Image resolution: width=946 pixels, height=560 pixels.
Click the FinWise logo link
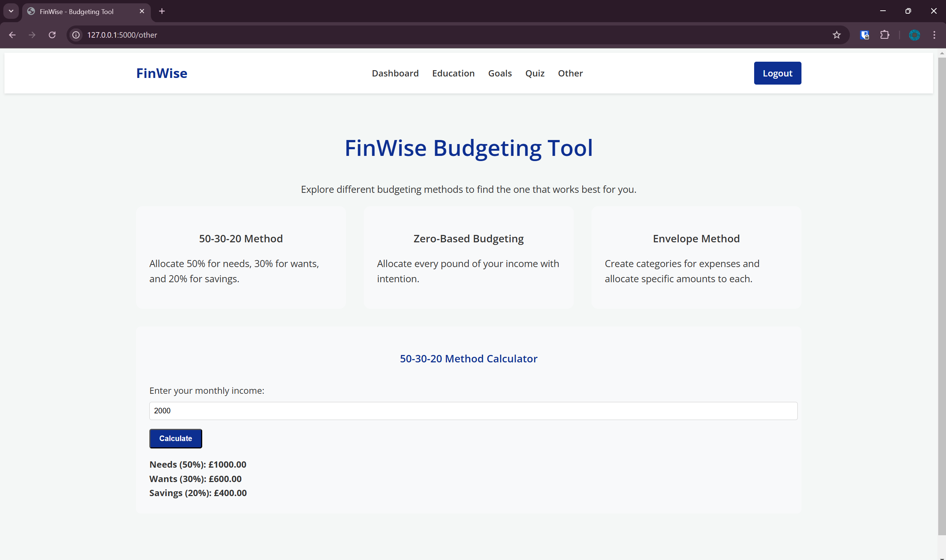pos(162,73)
